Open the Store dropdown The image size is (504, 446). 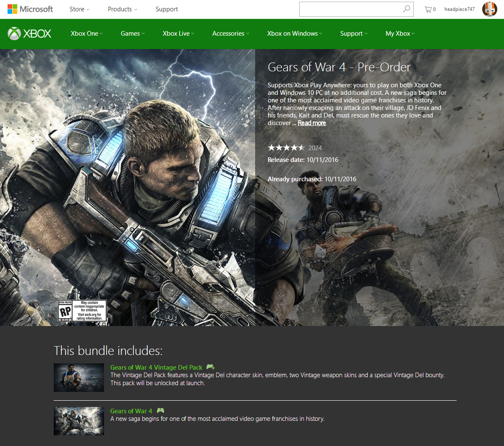pos(79,9)
